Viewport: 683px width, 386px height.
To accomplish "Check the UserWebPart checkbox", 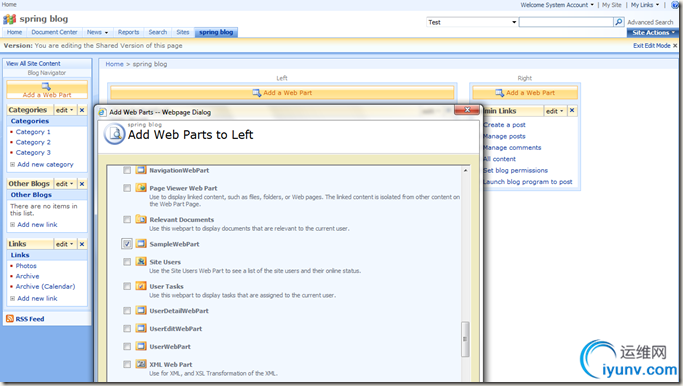I will [x=127, y=346].
